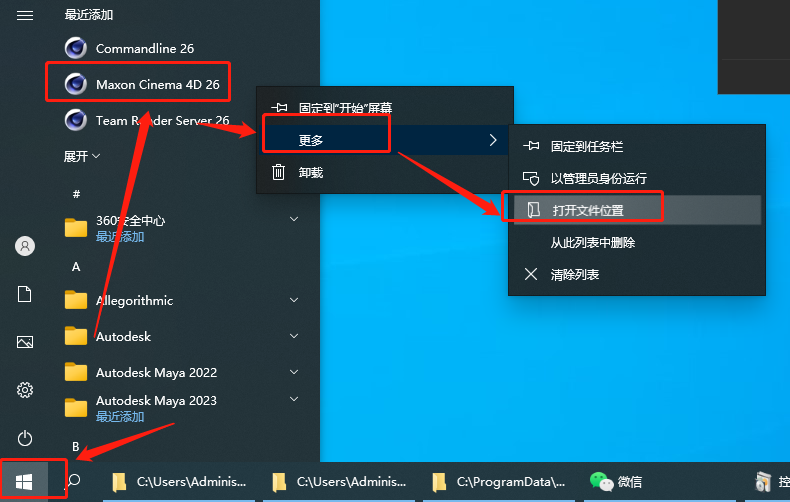Launch Commandline 26 app
790x502 pixels.
click(129, 48)
